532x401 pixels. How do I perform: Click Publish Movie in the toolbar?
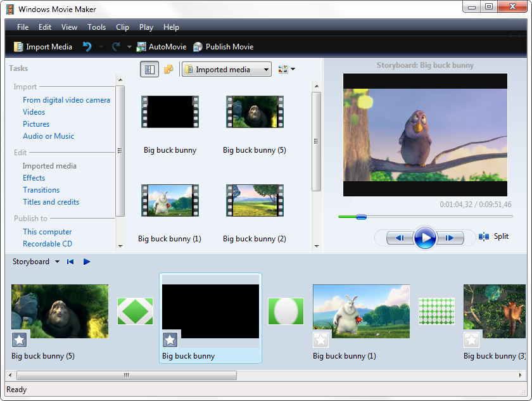[223, 47]
